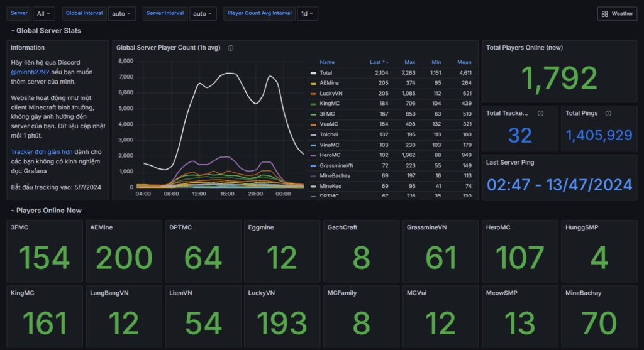Click the AEMine yellow legend color swatch
Image resolution: width=644 pixels, height=350 pixels.
point(313,83)
